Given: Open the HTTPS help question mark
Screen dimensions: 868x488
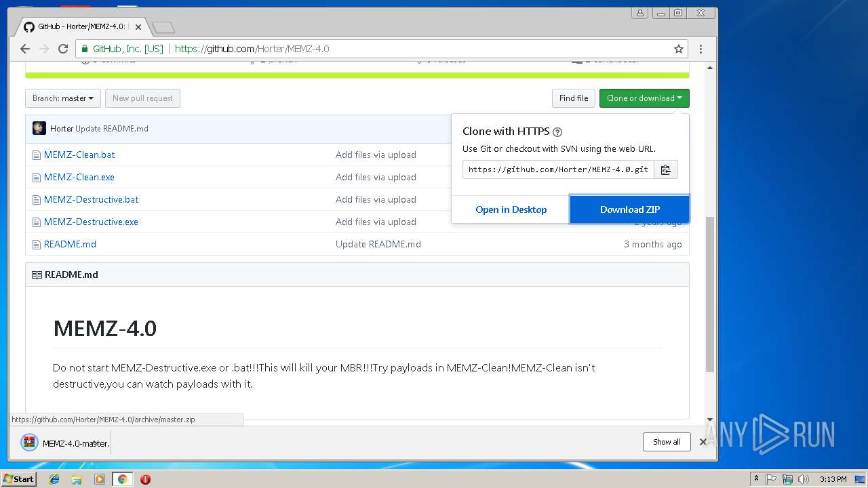Looking at the screenshot, I should (557, 132).
